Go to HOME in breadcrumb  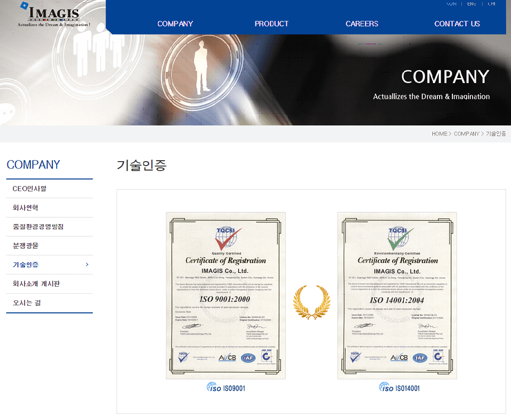439,134
